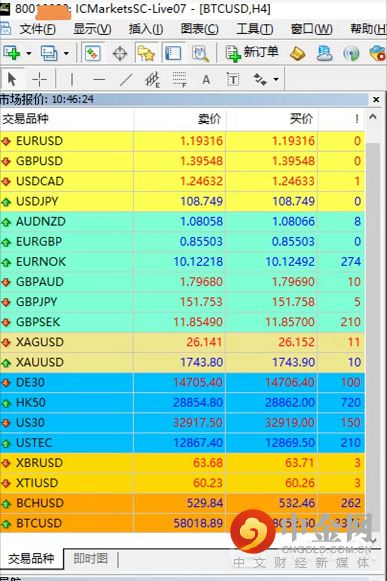Select the XTIUSD symbol
The height and width of the screenshot is (581, 387).
[x=37, y=483]
